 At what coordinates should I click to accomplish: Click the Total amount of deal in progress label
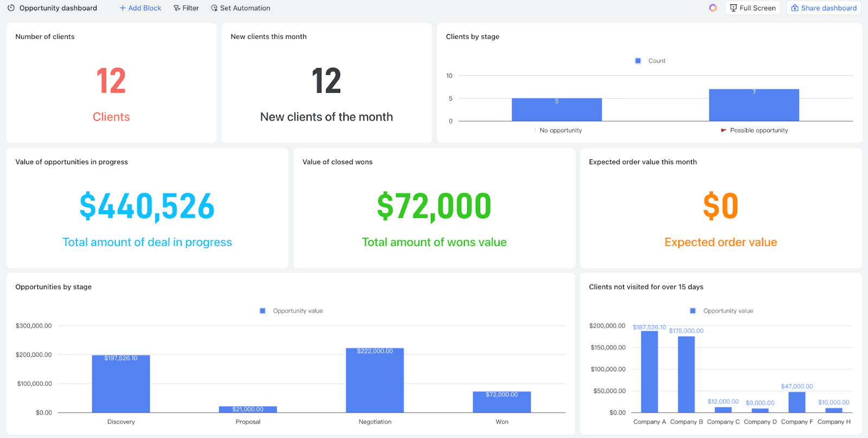147,242
